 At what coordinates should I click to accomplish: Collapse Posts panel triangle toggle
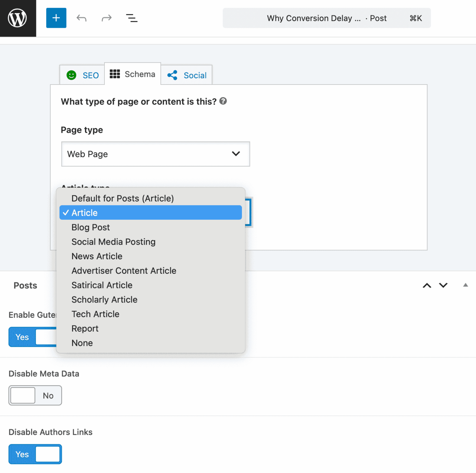tap(465, 285)
